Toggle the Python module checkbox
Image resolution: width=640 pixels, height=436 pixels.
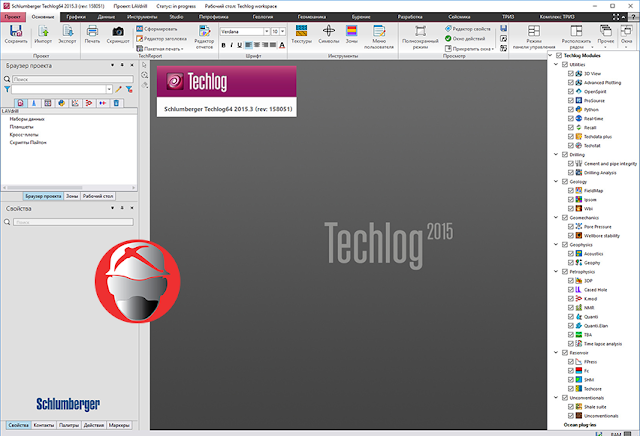(x=571, y=109)
